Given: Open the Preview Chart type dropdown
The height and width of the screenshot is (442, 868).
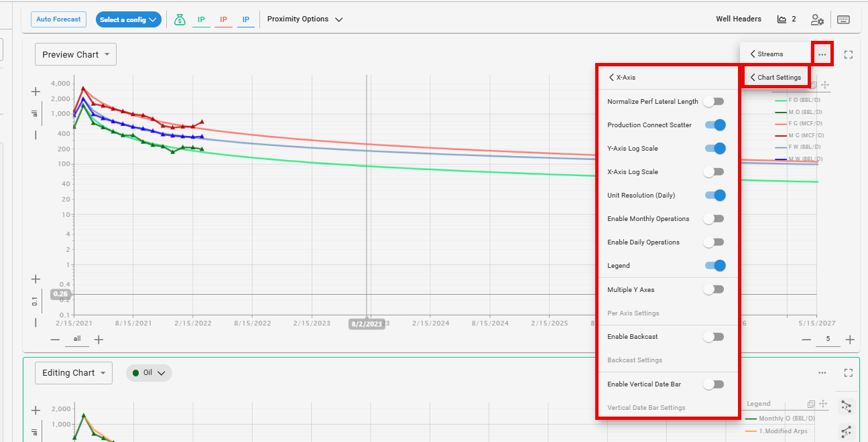Looking at the screenshot, I should [x=76, y=55].
